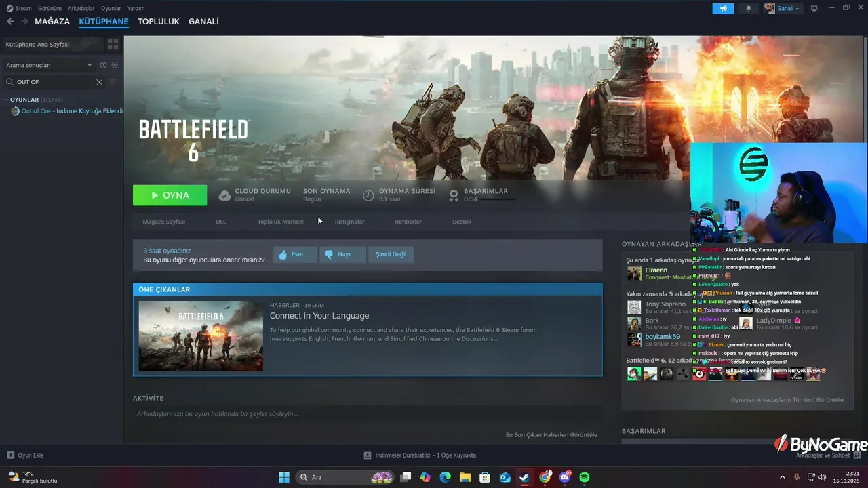This screenshot has width=868, height=488.
Task: Open the DLC section
Action: point(221,222)
